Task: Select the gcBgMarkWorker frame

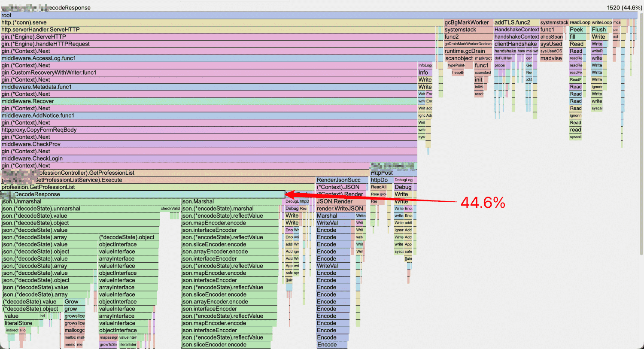Action: pyautogui.click(x=468, y=22)
